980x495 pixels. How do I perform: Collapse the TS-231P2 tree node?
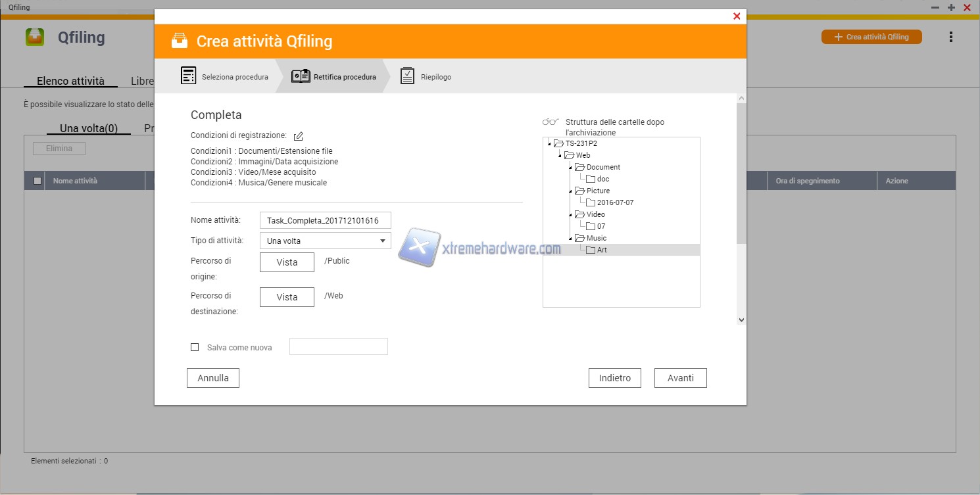(549, 144)
